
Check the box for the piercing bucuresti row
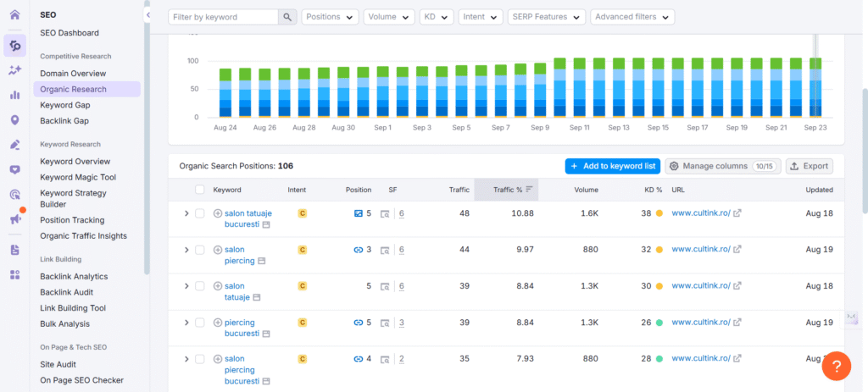pyautogui.click(x=200, y=323)
